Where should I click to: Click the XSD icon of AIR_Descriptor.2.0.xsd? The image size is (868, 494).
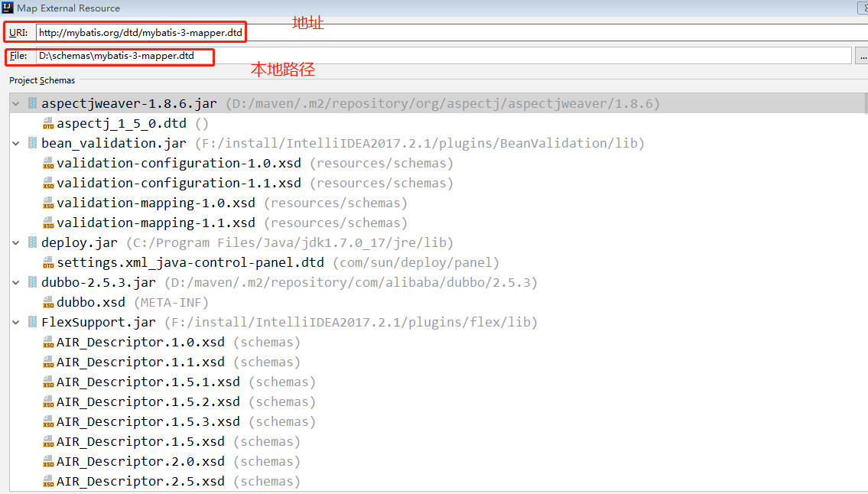click(48, 462)
